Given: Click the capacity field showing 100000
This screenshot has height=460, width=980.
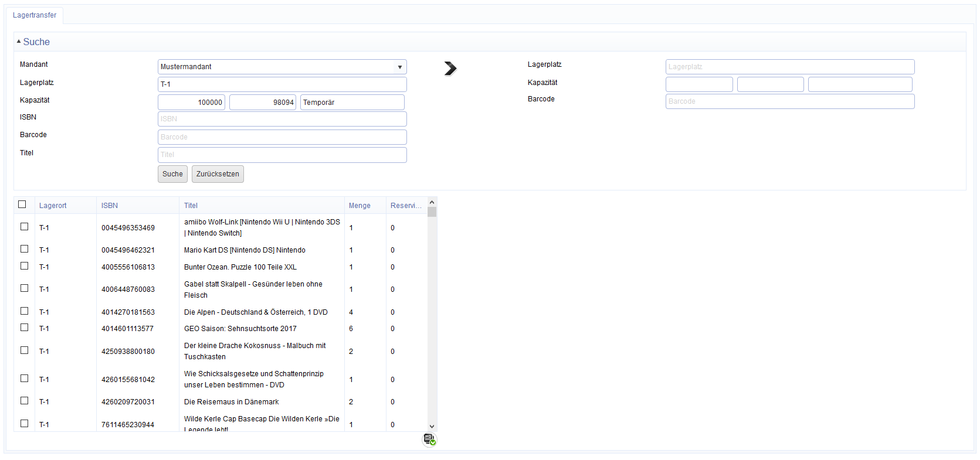Looking at the screenshot, I should click(191, 103).
